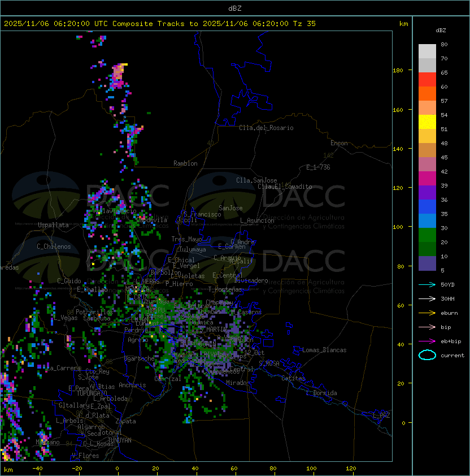Click the 'Tulumaya' place label
The width and height of the screenshot is (470, 476).
click(x=193, y=249)
